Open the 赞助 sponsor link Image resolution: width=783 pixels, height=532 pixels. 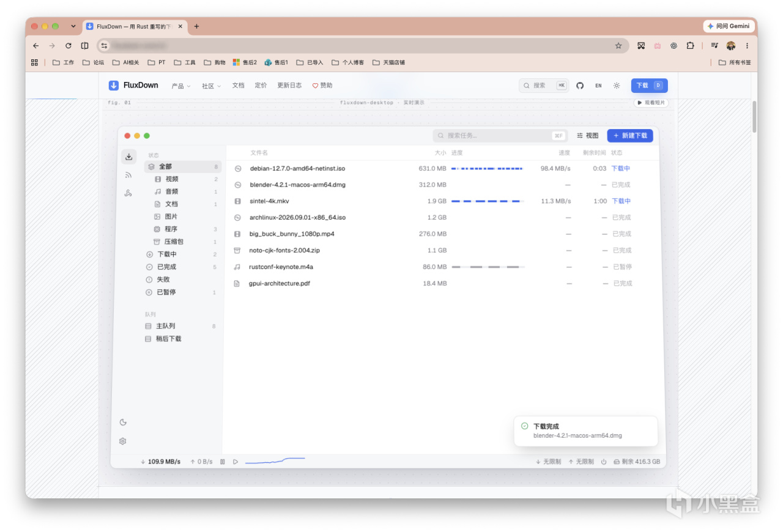click(322, 86)
